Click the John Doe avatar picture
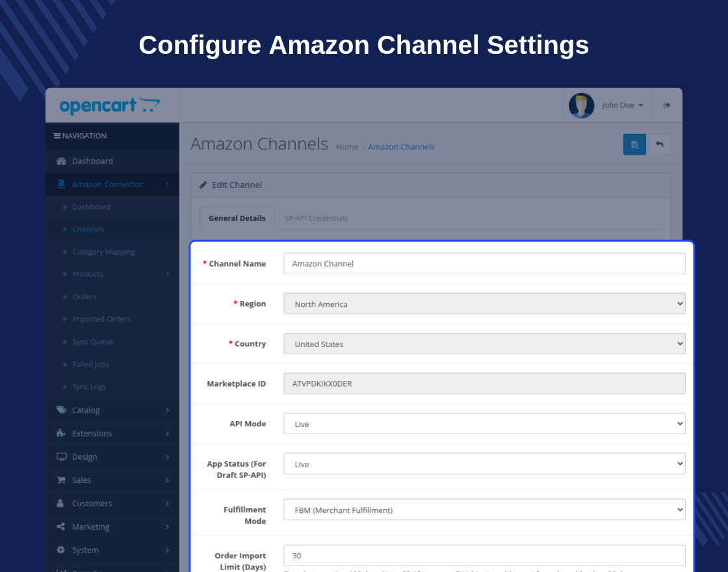Image resolution: width=728 pixels, height=572 pixels. [x=581, y=105]
